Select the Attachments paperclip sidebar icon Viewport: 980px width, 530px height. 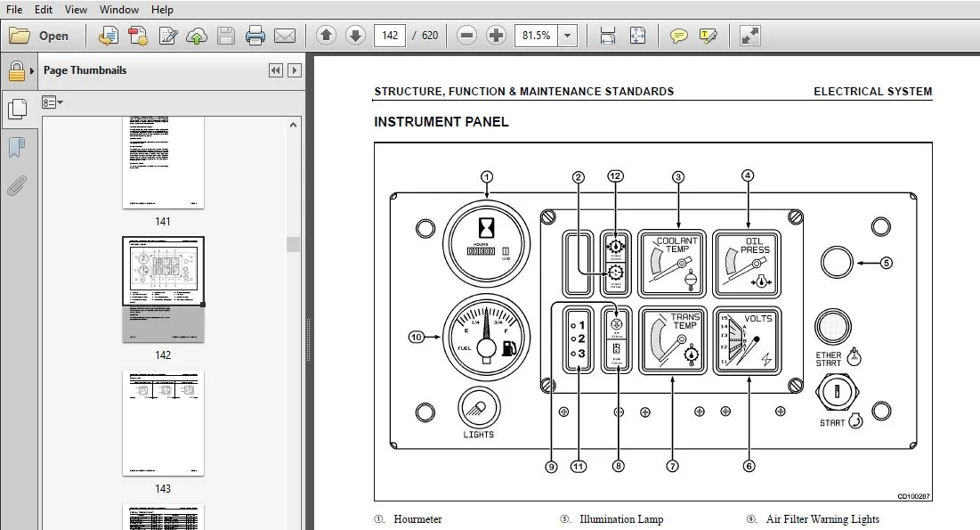(x=17, y=186)
